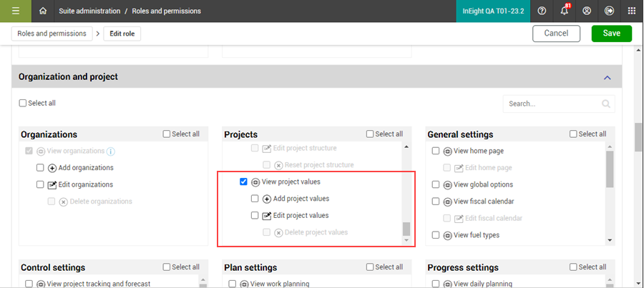
Task: Enable Add organizations checkbox
Action: coord(40,167)
